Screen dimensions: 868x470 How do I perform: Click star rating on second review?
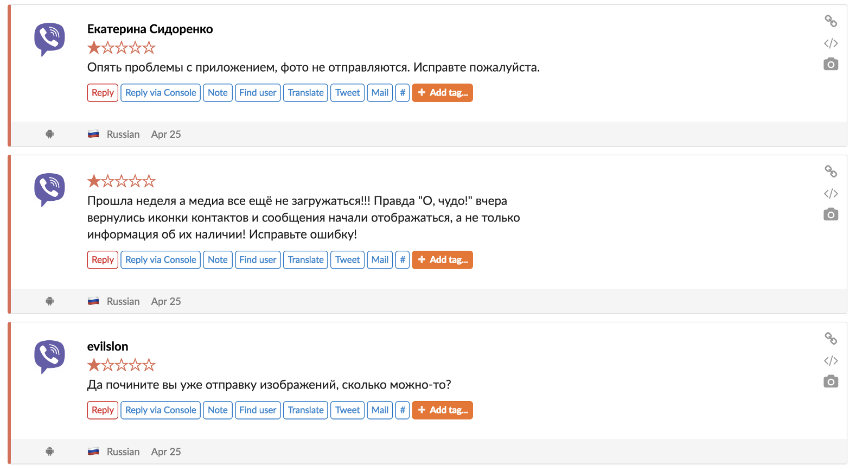122,181
